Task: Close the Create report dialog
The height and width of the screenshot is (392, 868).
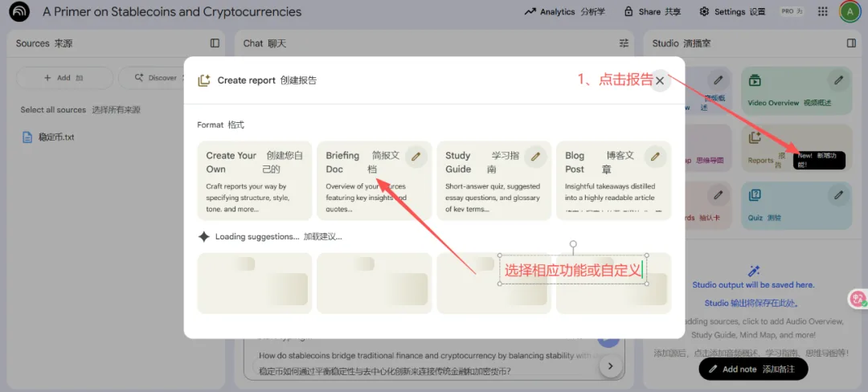Action: [x=660, y=80]
